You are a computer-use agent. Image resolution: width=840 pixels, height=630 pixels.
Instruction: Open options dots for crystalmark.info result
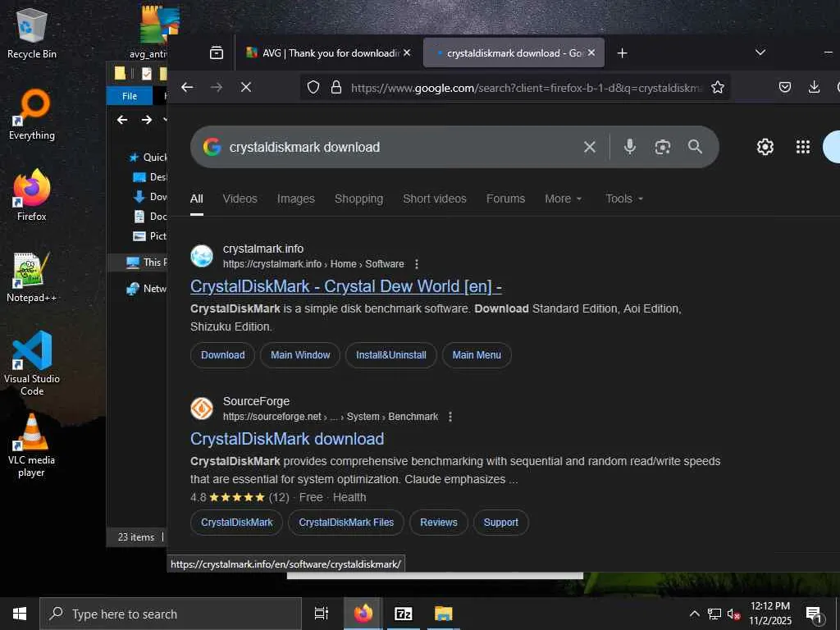[417, 264]
